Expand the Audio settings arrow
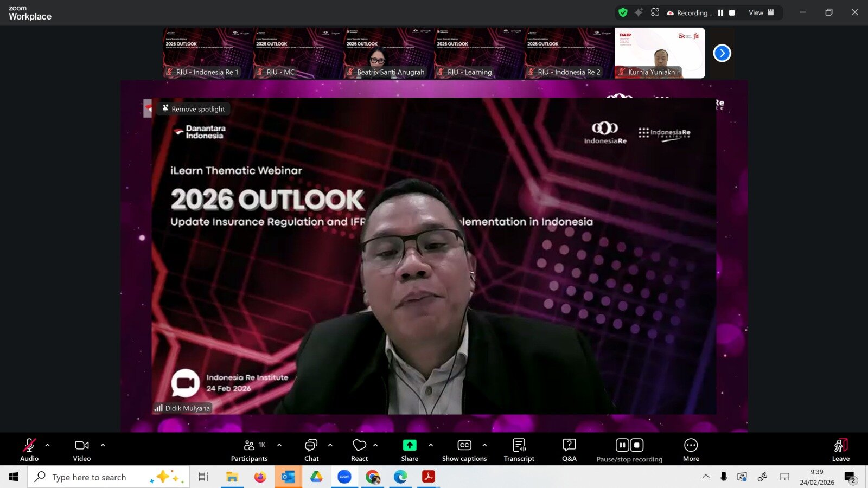Image resolution: width=868 pixels, height=488 pixels. [48, 445]
